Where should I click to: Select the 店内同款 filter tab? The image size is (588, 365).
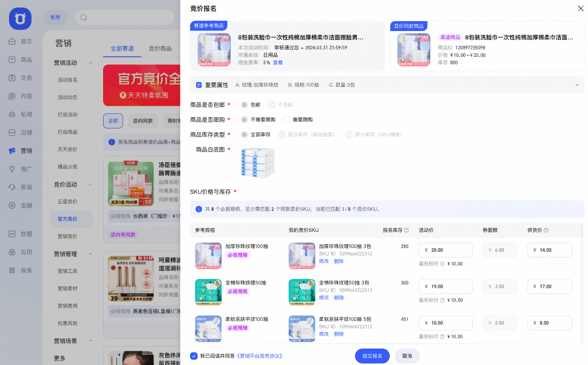(143, 121)
